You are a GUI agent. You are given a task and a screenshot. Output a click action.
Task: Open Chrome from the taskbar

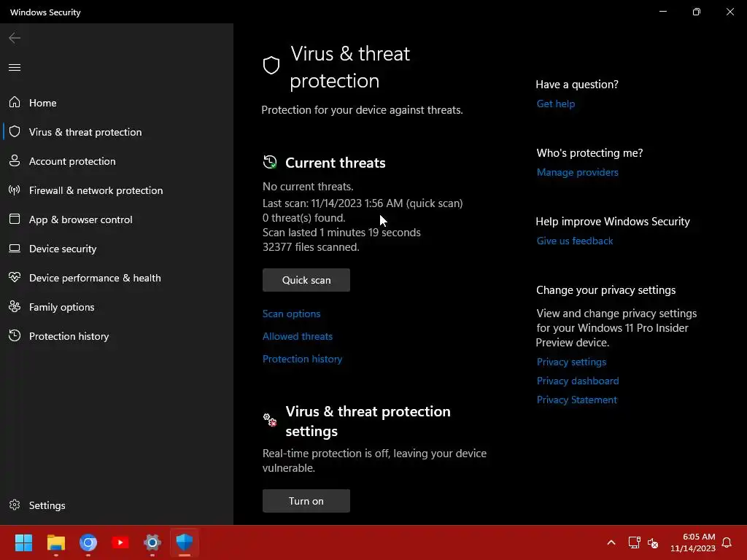[88, 542]
